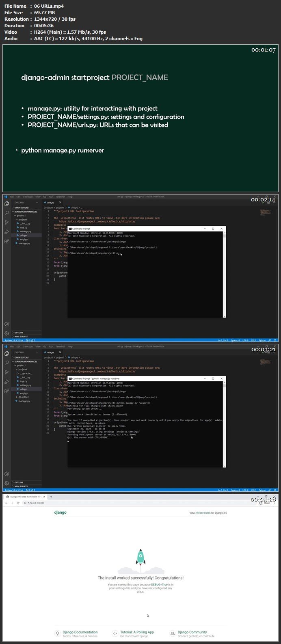Open Chrome three-dot menu
The width and height of the screenshot is (281, 644).
point(275,503)
